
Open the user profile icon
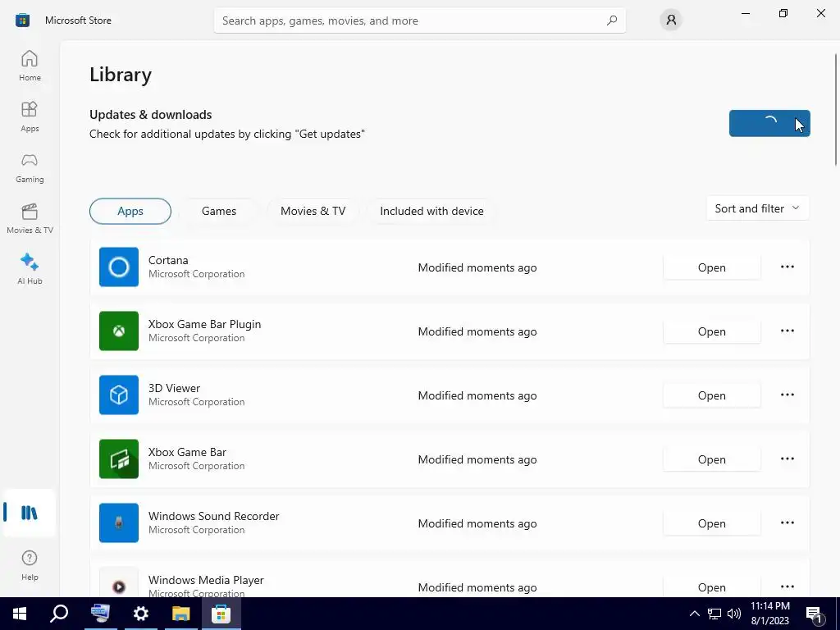[671, 21]
